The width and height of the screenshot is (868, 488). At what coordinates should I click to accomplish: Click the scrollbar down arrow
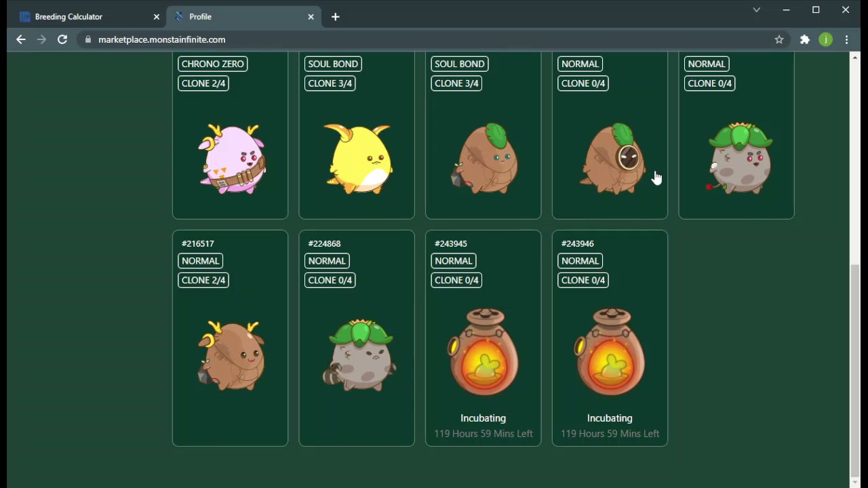(854, 483)
